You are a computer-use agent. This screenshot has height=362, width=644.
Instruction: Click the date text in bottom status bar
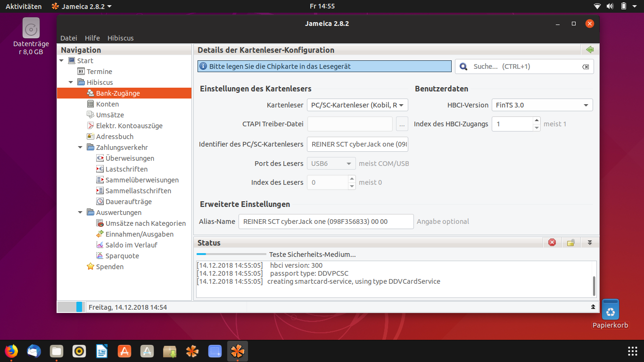(x=128, y=307)
